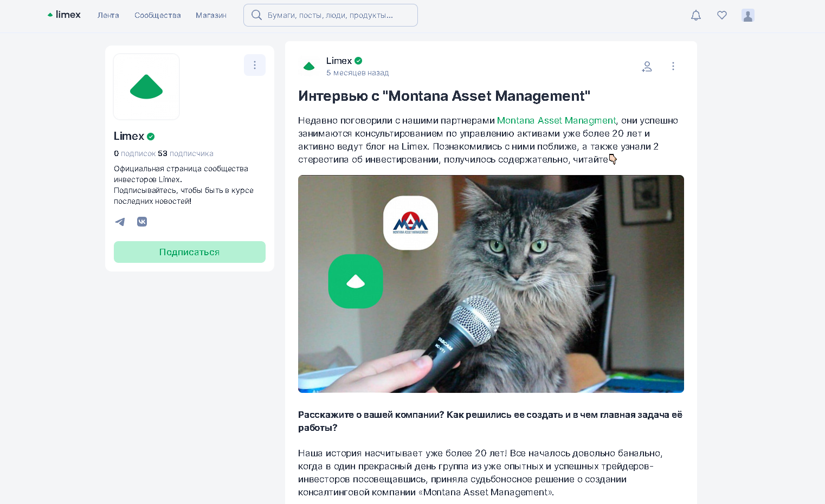This screenshot has width=825, height=504.
Task: Click Limex profile name in sidebar
Action: 129,136
